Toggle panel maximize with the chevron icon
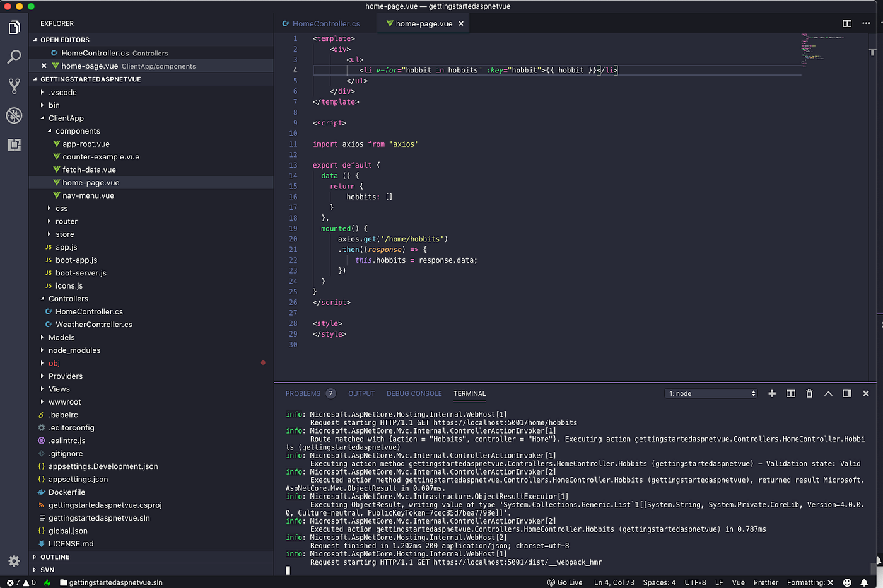The image size is (883, 588). coord(828,393)
